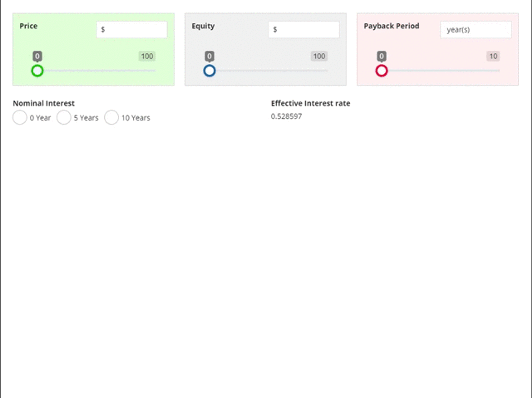Click the Equity slider maximum label 100
Image resolution: width=532 pixels, height=398 pixels.
coord(319,56)
